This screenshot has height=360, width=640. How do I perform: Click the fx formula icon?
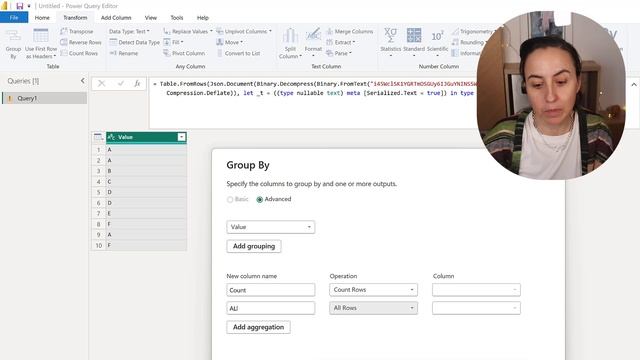click(137, 83)
